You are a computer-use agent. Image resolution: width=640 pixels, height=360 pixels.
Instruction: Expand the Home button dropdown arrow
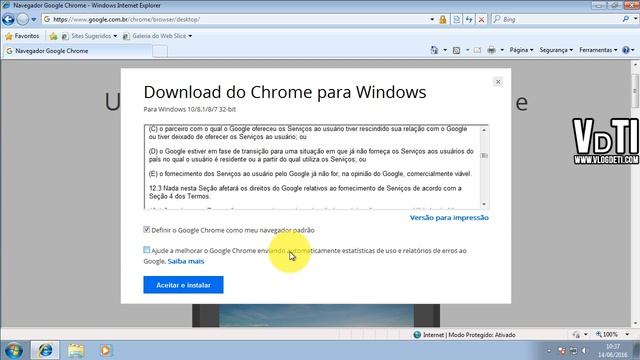[445, 50]
